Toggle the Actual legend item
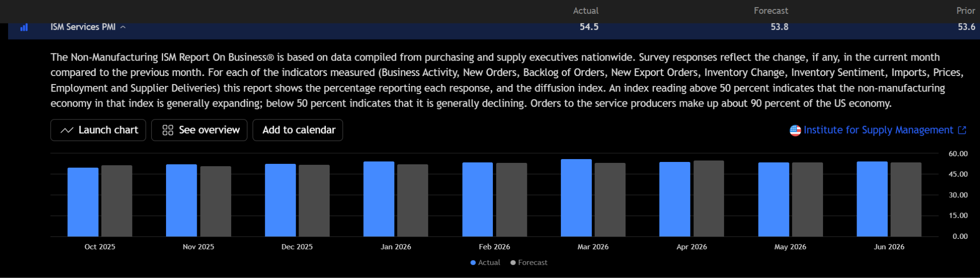 [x=485, y=262]
